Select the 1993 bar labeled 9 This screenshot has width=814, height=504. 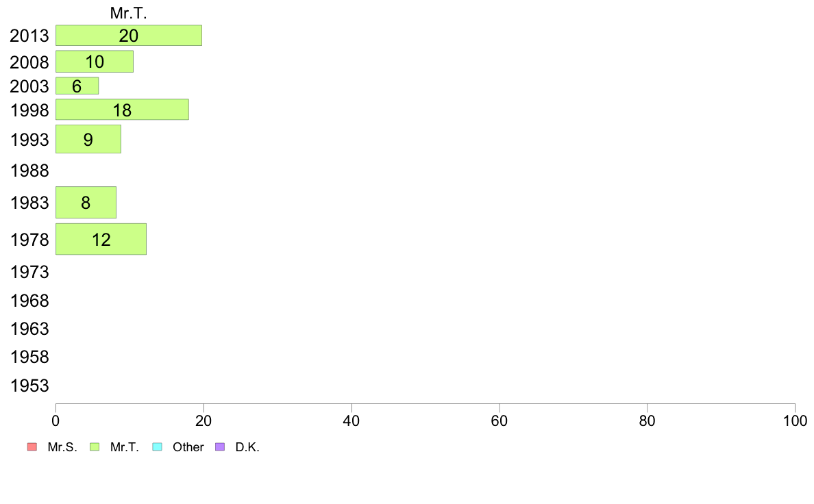click(88, 139)
